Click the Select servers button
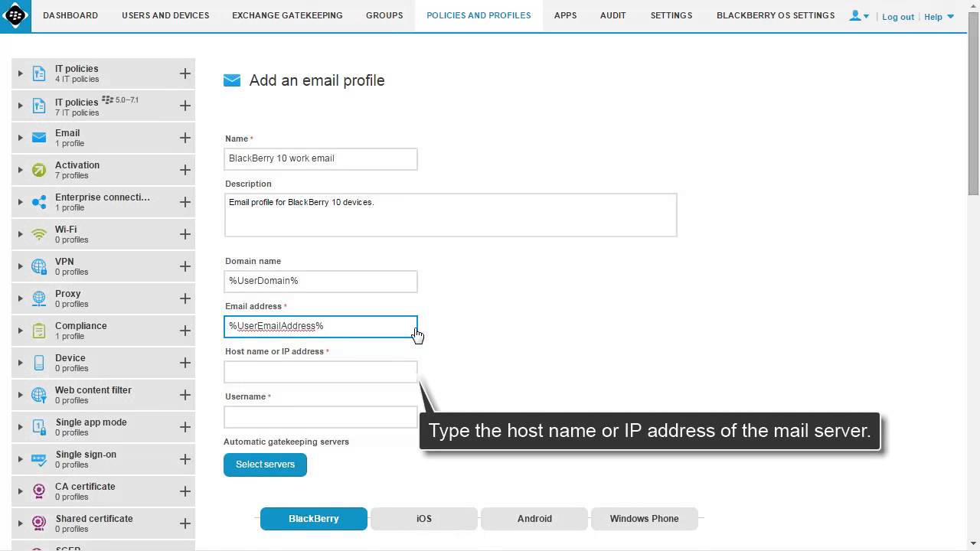 click(x=265, y=465)
